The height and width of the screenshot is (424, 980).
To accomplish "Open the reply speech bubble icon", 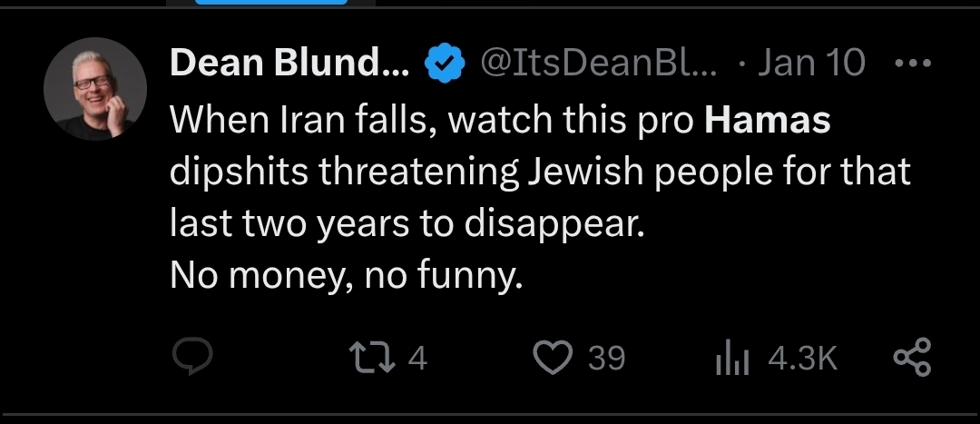I will [x=192, y=358].
